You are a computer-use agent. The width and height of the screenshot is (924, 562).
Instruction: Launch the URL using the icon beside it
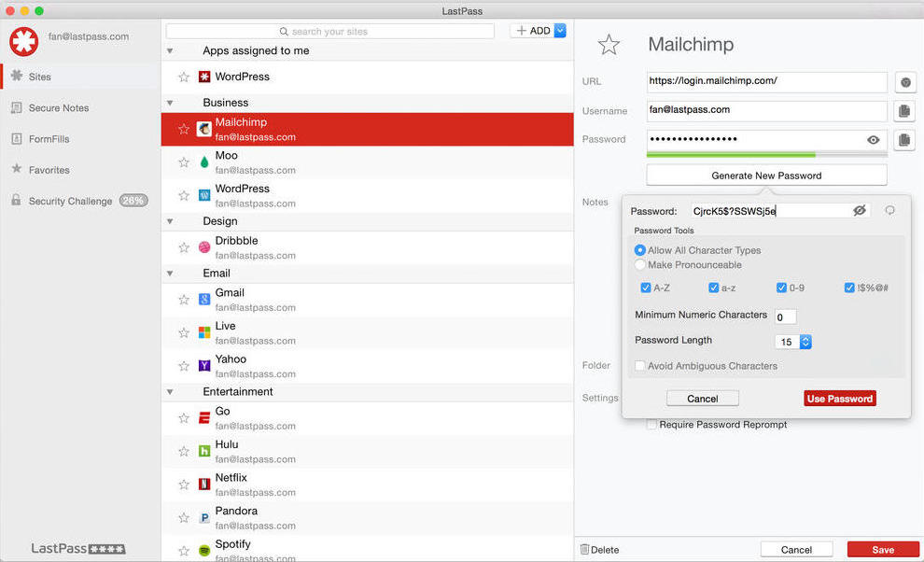(x=904, y=82)
